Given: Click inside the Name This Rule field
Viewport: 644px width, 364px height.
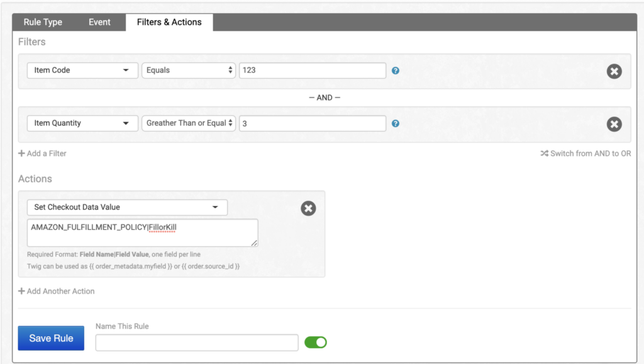Looking at the screenshot, I should tap(196, 343).
